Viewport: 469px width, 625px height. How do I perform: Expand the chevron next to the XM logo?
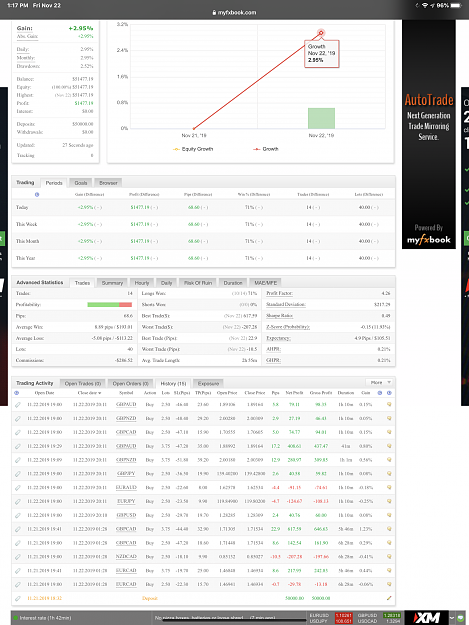452,618
